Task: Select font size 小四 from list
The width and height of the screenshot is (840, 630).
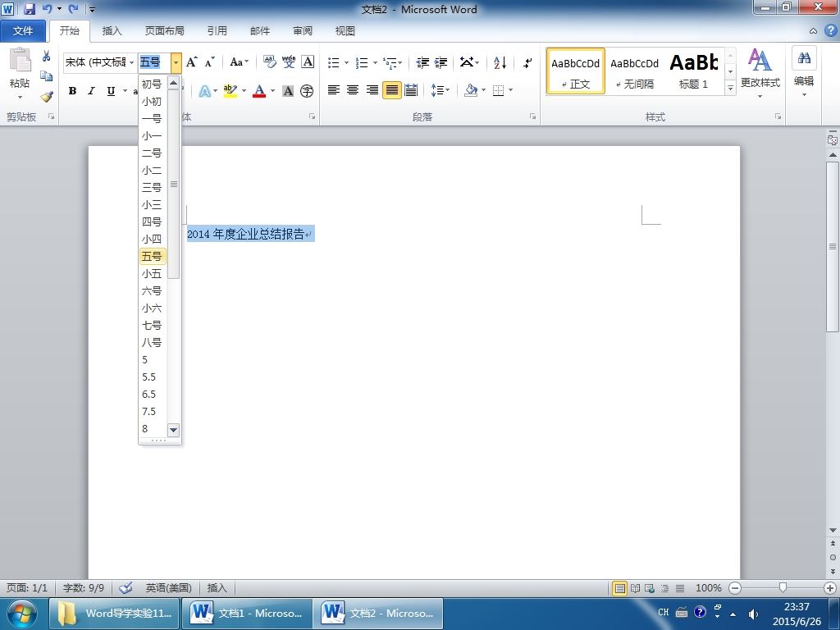Action: (x=153, y=239)
